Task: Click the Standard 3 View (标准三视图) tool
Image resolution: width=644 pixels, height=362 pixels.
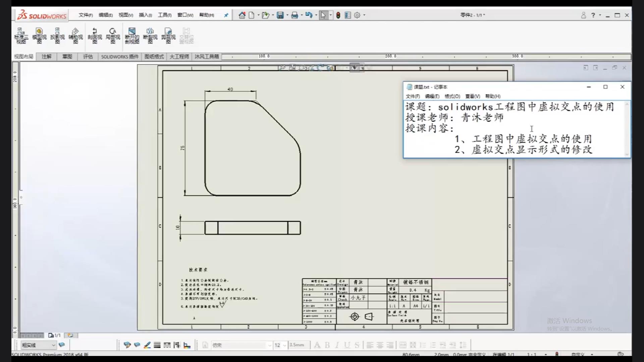Action: coord(21,36)
